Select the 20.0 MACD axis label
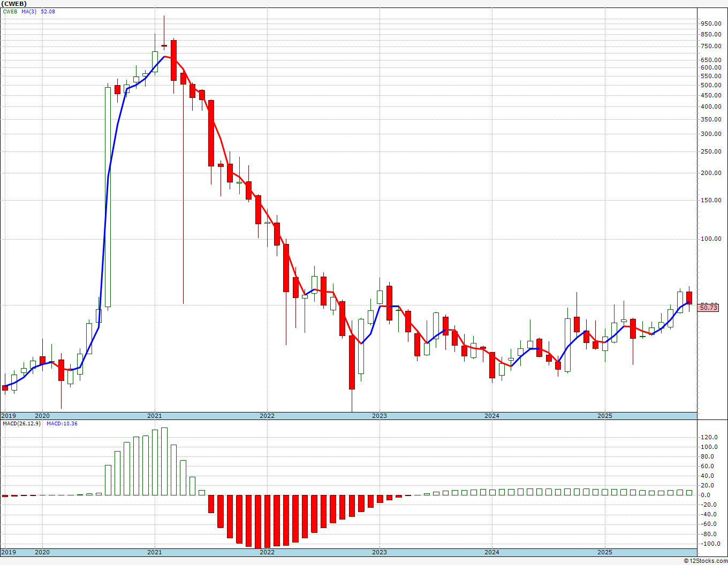 click(708, 485)
